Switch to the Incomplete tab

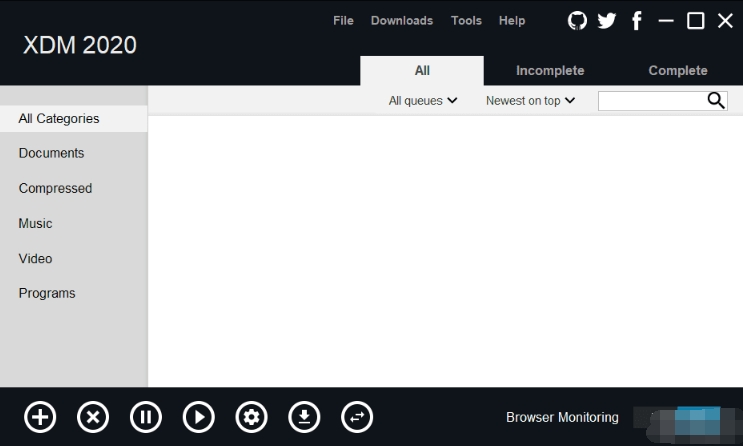(x=550, y=71)
